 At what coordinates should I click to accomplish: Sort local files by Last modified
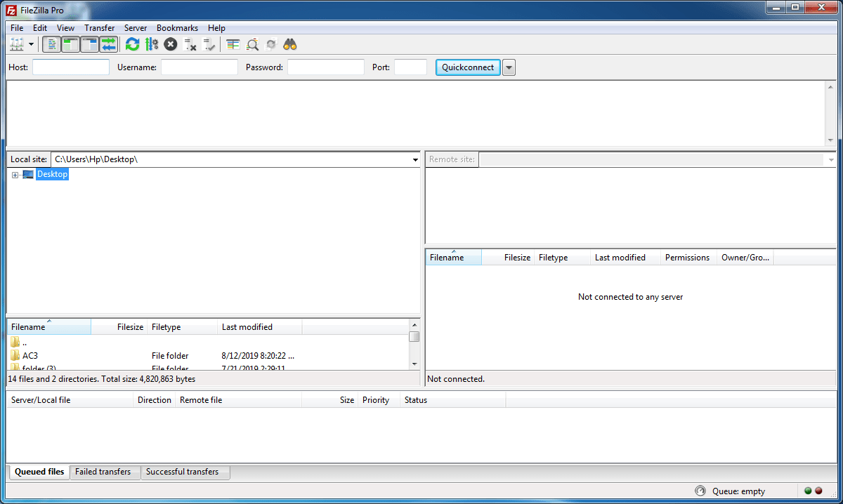pyautogui.click(x=260, y=327)
